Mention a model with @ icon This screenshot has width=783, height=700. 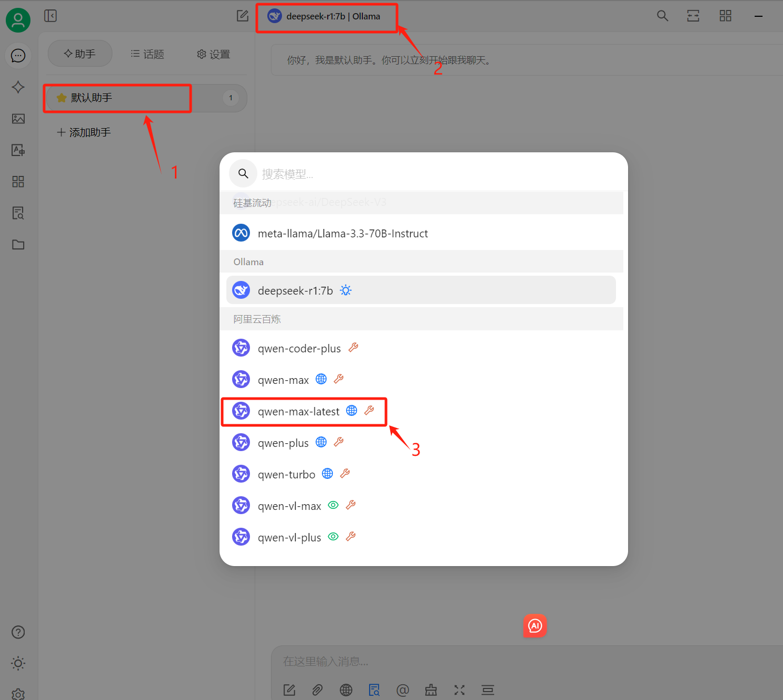(403, 690)
